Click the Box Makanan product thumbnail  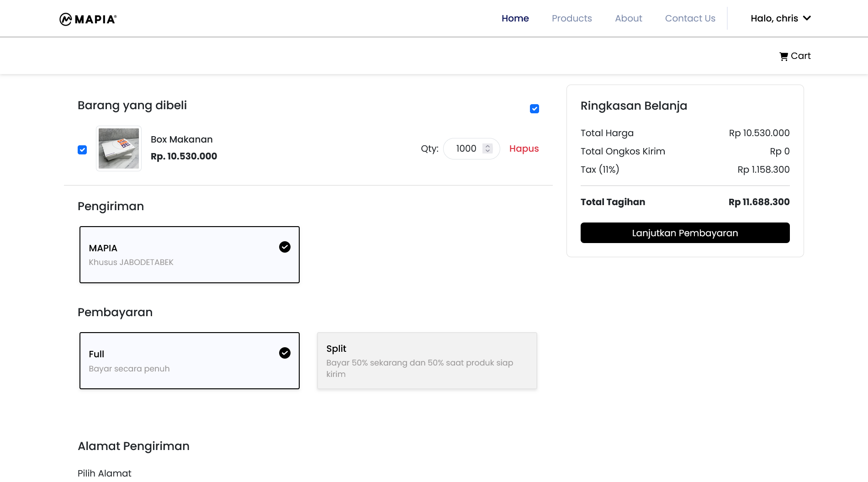119,148
